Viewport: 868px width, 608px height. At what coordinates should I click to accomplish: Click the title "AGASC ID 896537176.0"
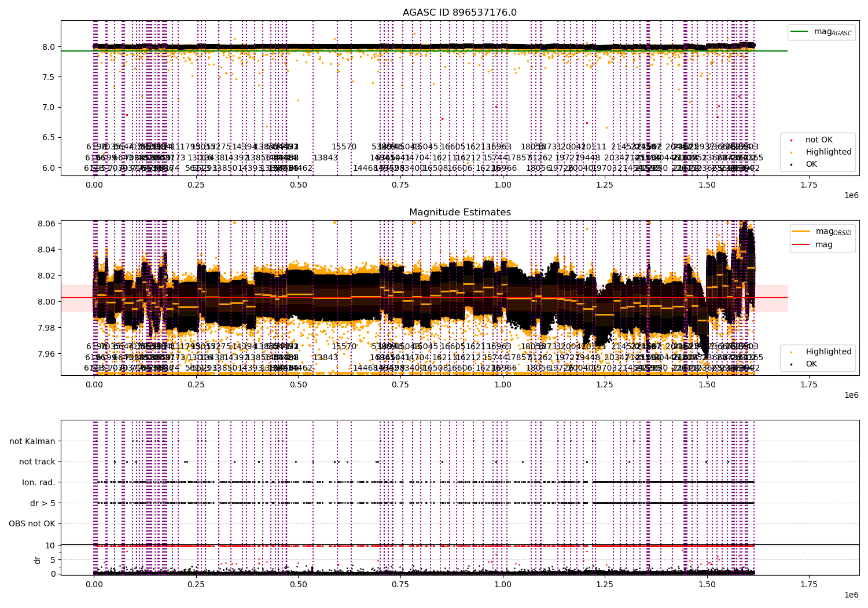coord(459,13)
